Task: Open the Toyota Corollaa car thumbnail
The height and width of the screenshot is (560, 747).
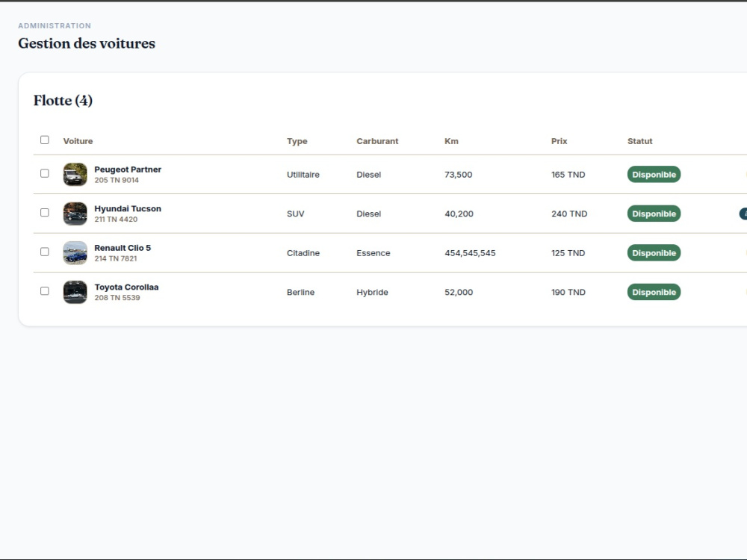Action: 75,292
